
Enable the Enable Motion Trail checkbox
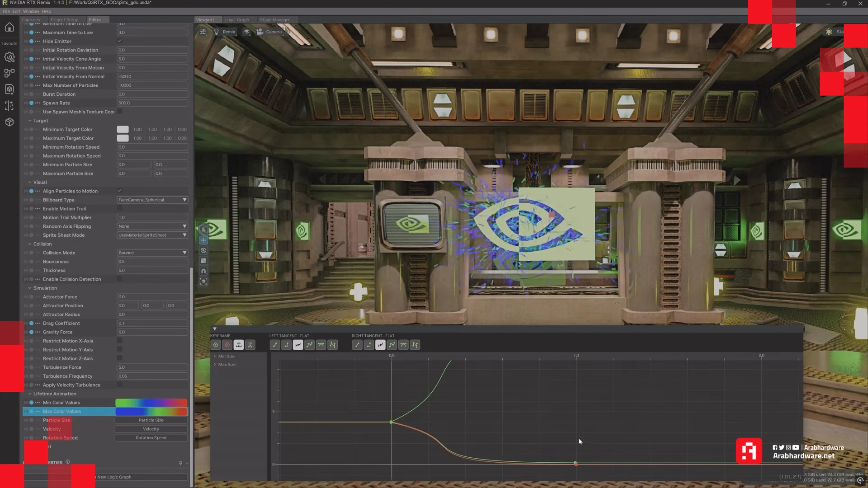(119, 209)
